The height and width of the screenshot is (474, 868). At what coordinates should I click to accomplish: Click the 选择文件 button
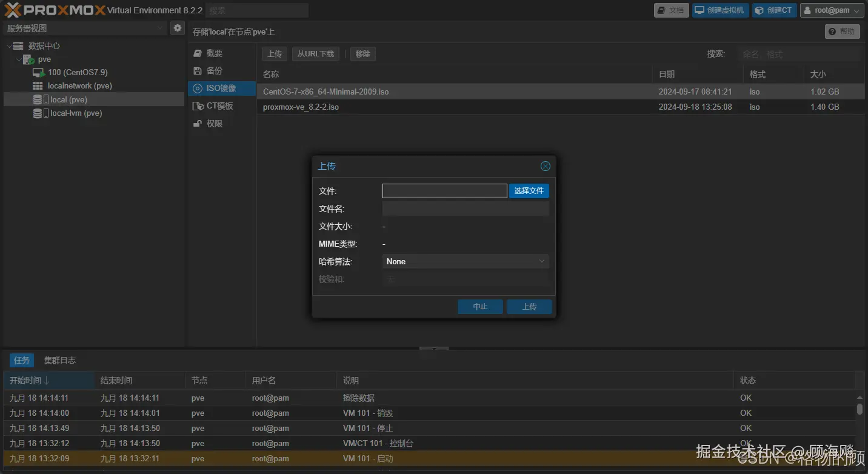pyautogui.click(x=529, y=191)
